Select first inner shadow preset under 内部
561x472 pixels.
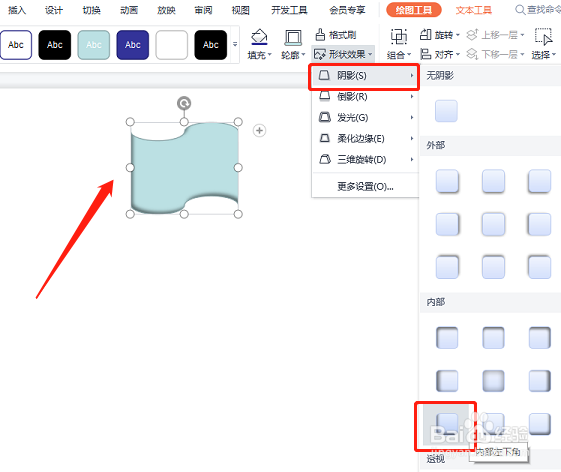tap(447, 338)
